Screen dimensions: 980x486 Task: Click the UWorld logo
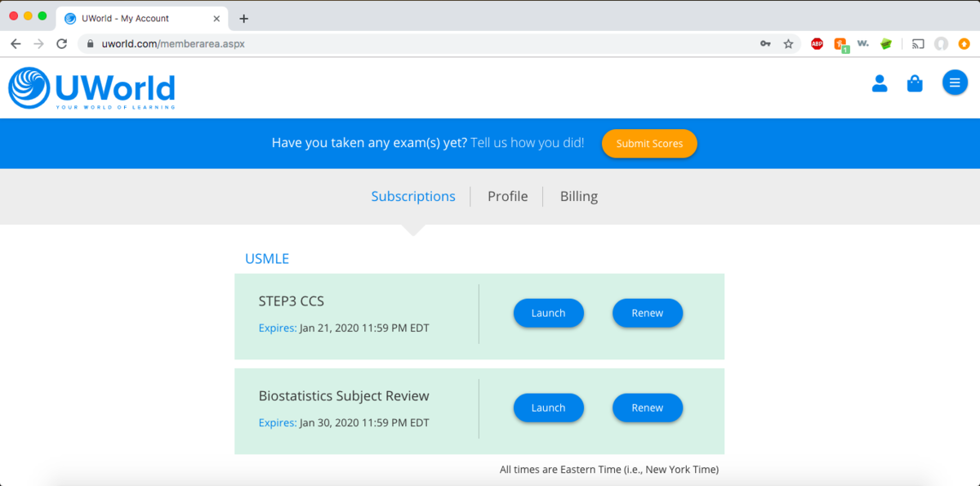pos(91,88)
